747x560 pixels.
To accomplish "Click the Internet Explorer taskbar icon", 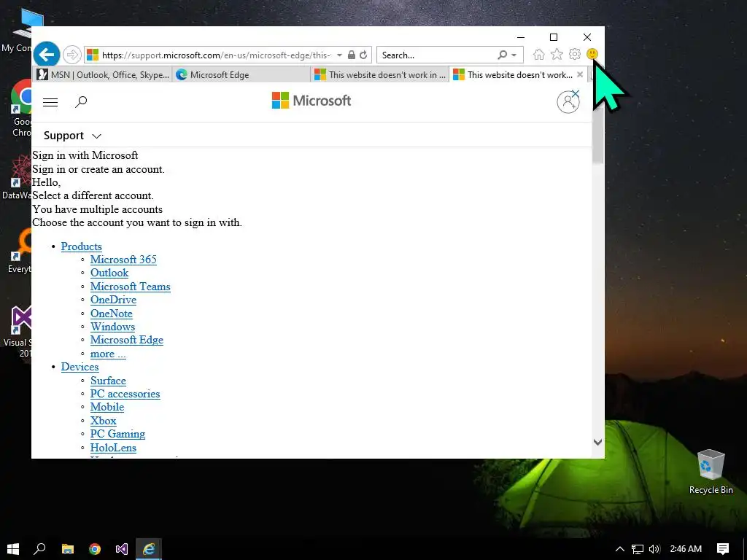I will [149, 549].
